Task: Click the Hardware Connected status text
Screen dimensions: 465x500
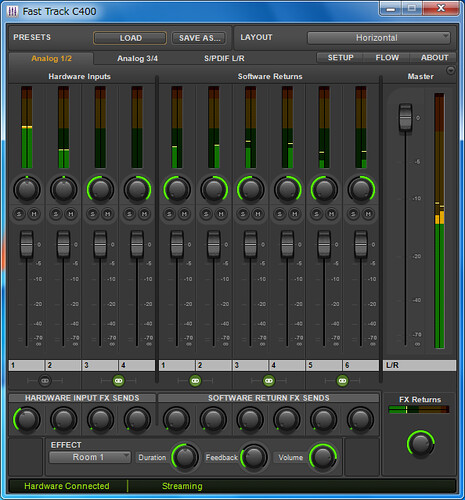Action: (67, 486)
